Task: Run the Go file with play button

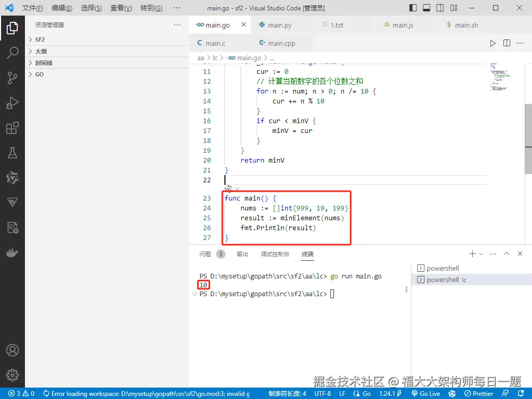Action: [493, 43]
